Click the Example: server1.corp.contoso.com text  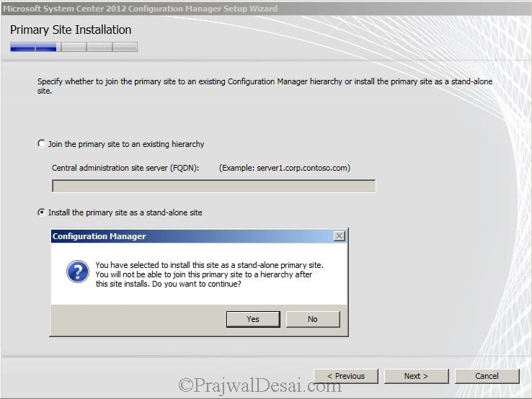[x=285, y=168]
